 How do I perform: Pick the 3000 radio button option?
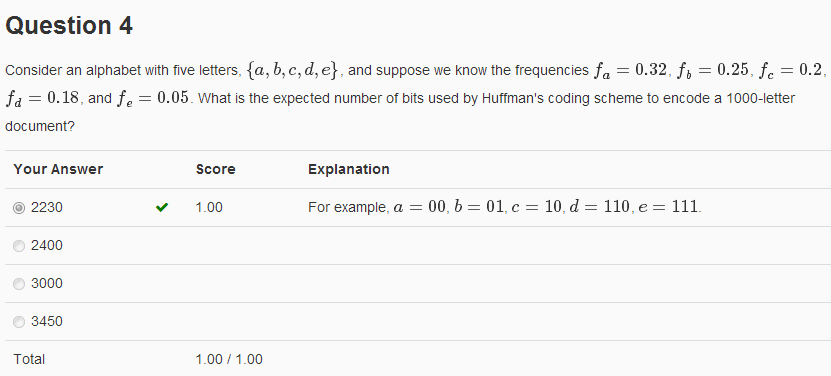[19, 284]
